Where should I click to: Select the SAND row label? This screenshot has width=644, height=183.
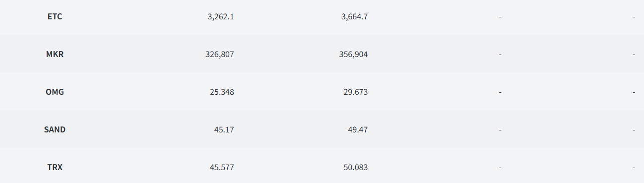pos(55,129)
